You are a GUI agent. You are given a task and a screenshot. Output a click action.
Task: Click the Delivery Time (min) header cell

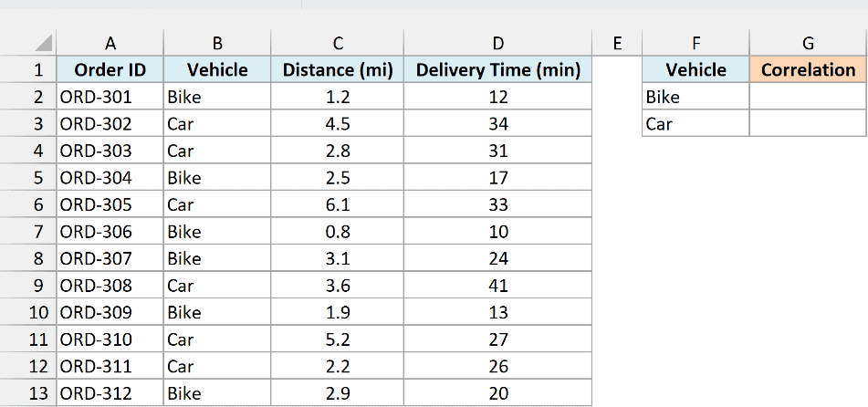click(x=498, y=69)
